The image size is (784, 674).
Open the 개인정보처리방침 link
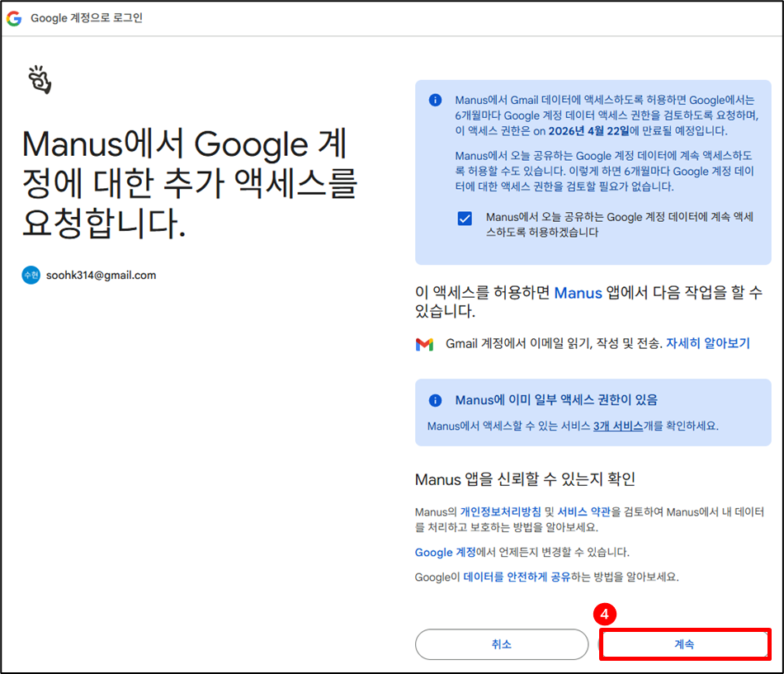[500, 512]
